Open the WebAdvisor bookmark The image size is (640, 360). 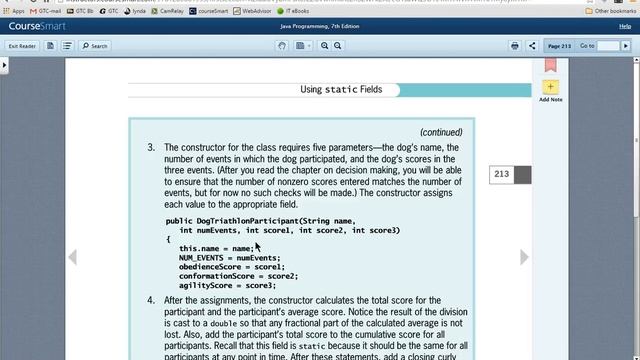(252, 11)
